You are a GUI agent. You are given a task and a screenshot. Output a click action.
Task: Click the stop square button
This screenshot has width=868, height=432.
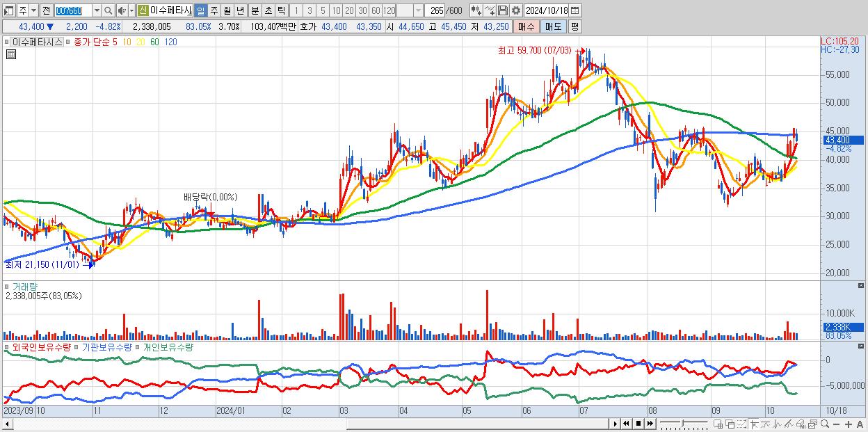[x=638, y=424]
